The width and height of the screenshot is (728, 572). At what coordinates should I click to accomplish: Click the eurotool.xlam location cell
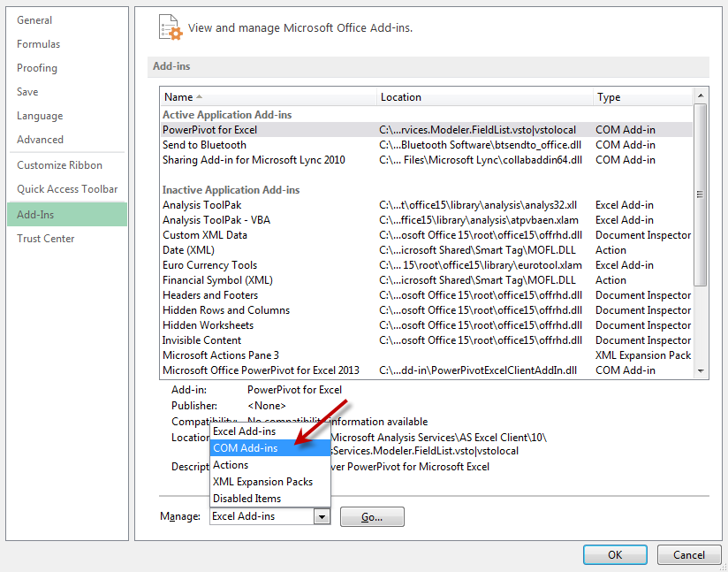[481, 265]
